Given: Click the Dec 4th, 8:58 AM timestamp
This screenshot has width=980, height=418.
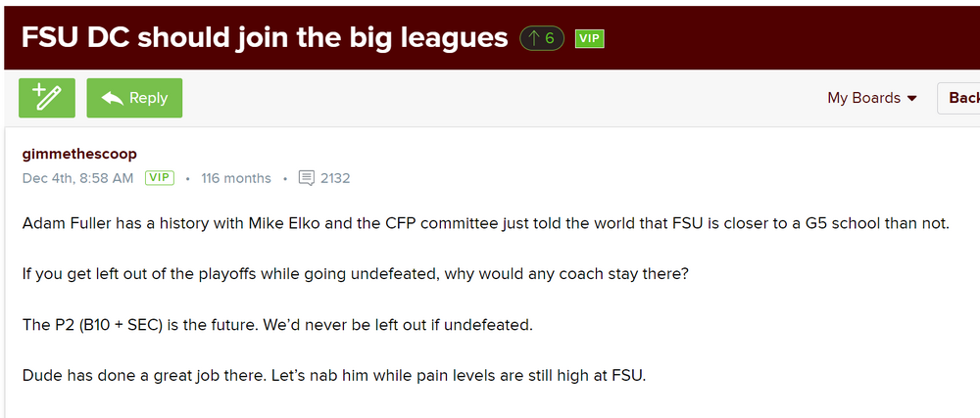Looking at the screenshot, I should tap(77, 178).
